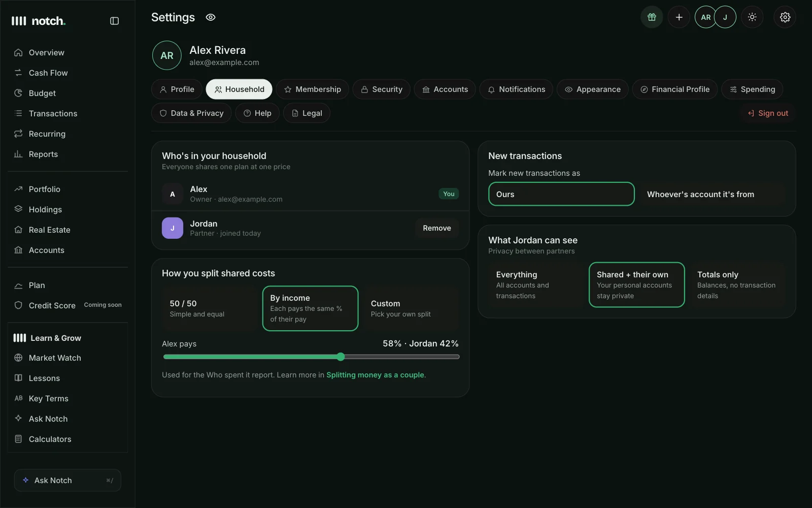Screen dimensions: 812x508
Task: Open Holdings in sidebar
Action: 68,209
